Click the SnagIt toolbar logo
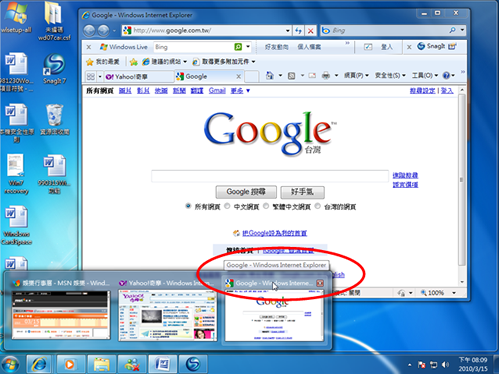This screenshot has width=499, height=374. click(x=432, y=46)
